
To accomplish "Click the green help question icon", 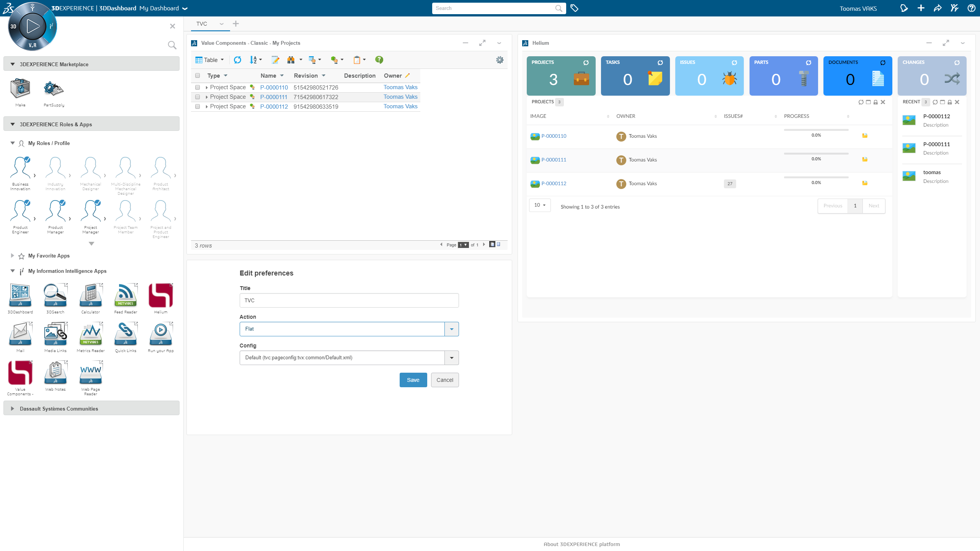I will (x=379, y=60).
